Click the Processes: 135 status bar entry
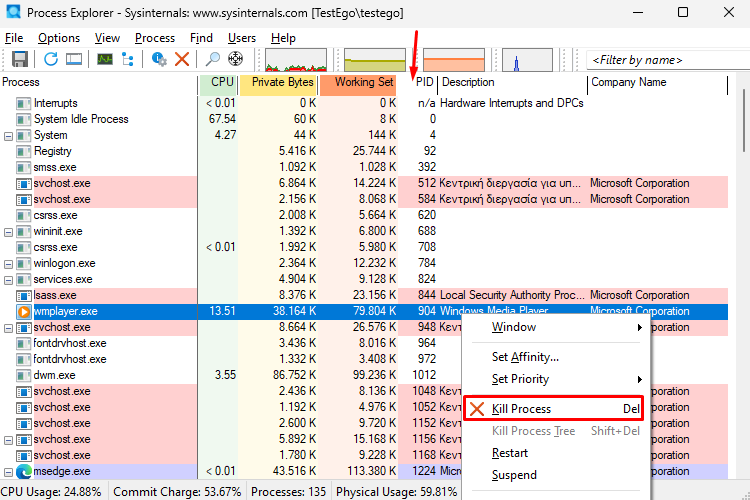This screenshot has width=750, height=500. coord(288,492)
